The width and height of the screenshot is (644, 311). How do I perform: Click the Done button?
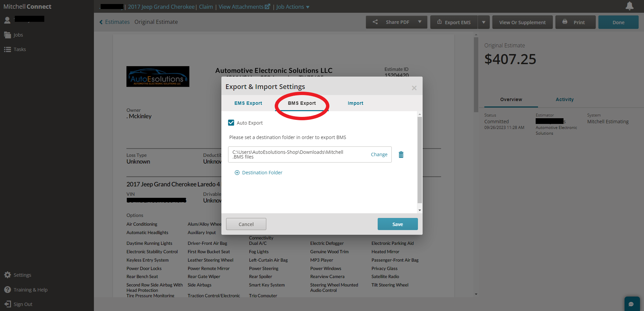tap(618, 22)
